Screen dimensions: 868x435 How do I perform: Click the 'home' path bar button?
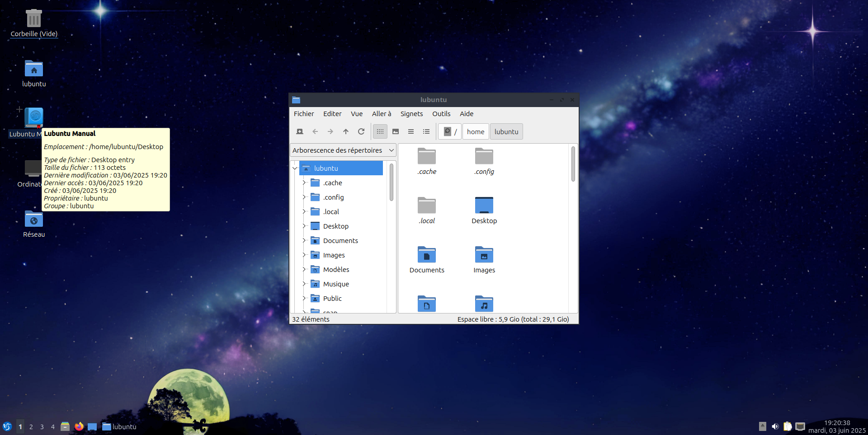[476, 131]
